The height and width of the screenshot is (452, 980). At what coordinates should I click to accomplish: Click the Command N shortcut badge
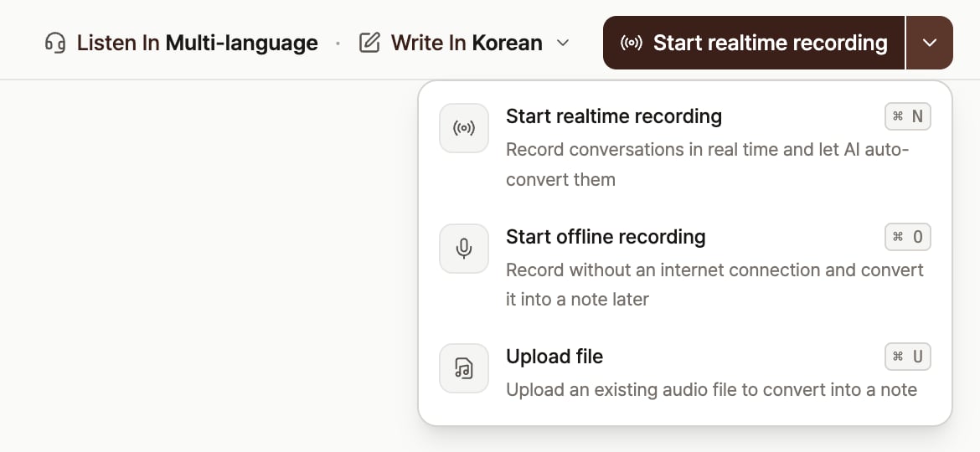[x=907, y=116]
